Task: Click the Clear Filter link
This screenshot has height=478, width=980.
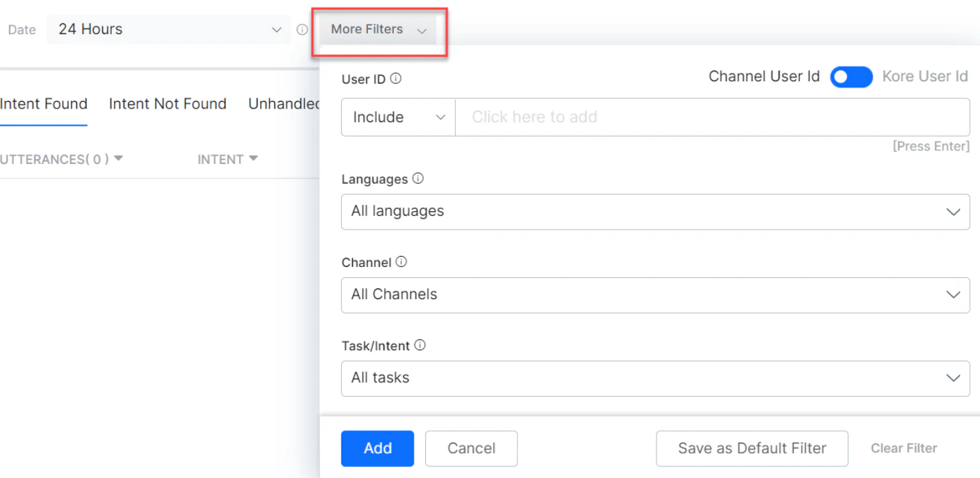Action: click(904, 448)
